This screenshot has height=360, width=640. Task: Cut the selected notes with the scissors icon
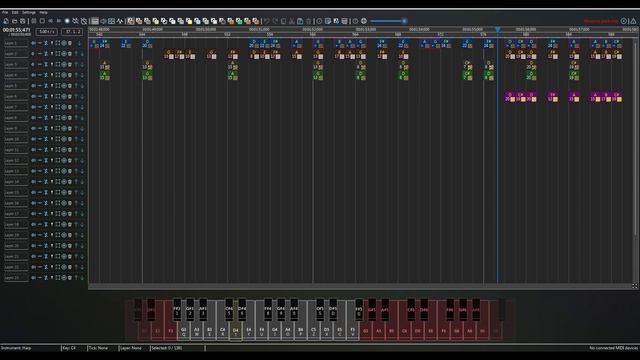click(291, 21)
